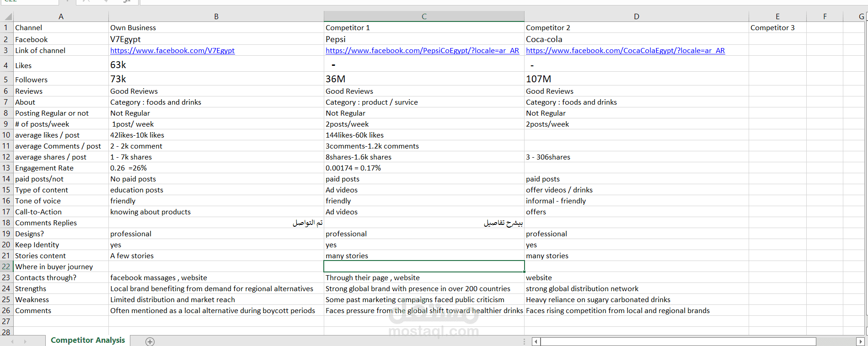
Task: Select label cell 'Engagement Rate'
Action: (x=61, y=168)
